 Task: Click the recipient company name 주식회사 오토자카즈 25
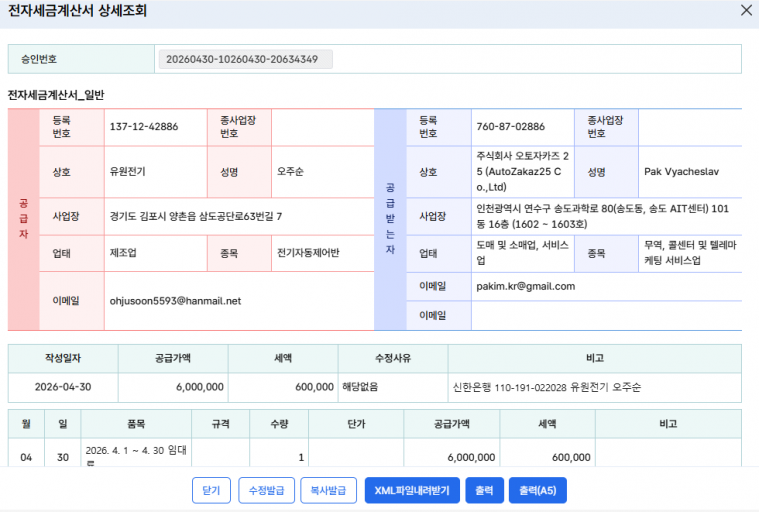click(x=522, y=171)
